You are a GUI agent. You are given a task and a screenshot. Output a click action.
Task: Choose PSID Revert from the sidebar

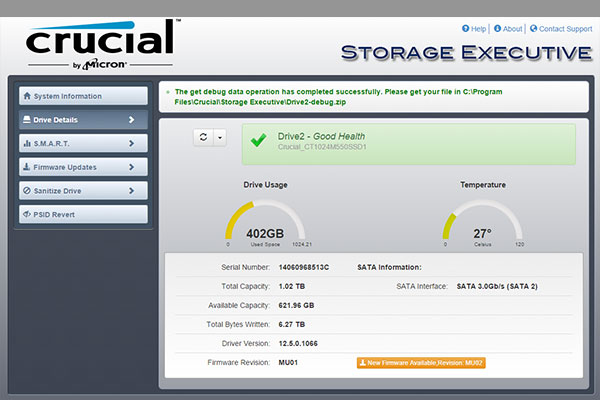83,214
